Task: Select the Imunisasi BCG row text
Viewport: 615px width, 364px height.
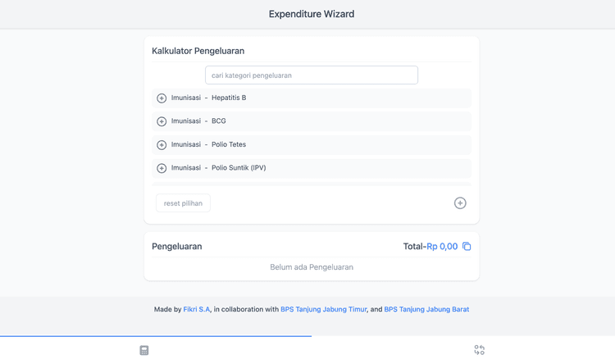Action: (199, 121)
